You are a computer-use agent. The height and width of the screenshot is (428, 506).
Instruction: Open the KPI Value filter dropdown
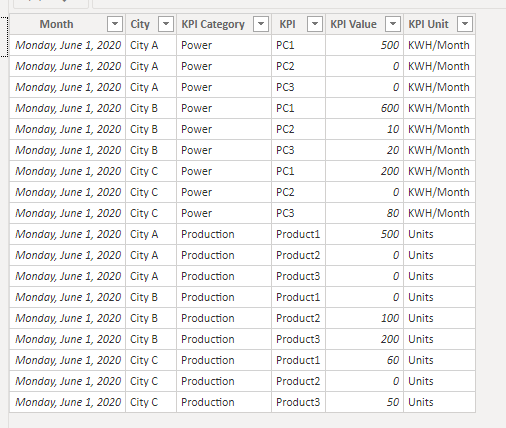[x=393, y=24]
